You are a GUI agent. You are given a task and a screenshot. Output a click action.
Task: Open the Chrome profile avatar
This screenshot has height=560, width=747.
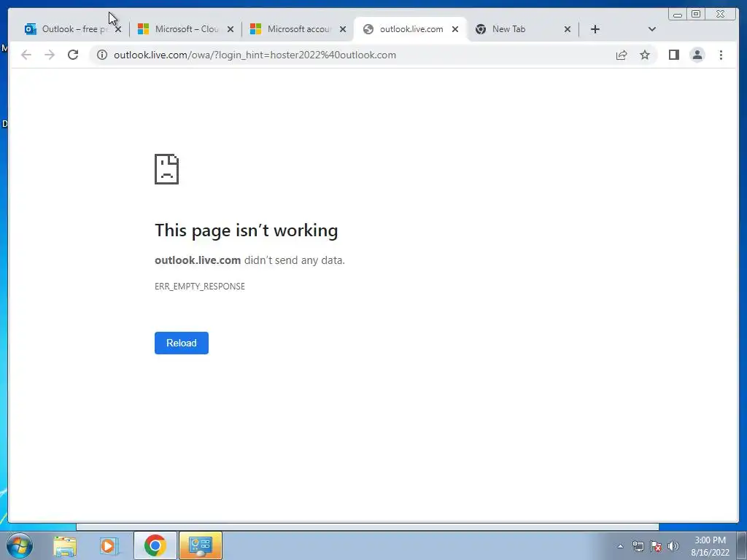pos(697,55)
